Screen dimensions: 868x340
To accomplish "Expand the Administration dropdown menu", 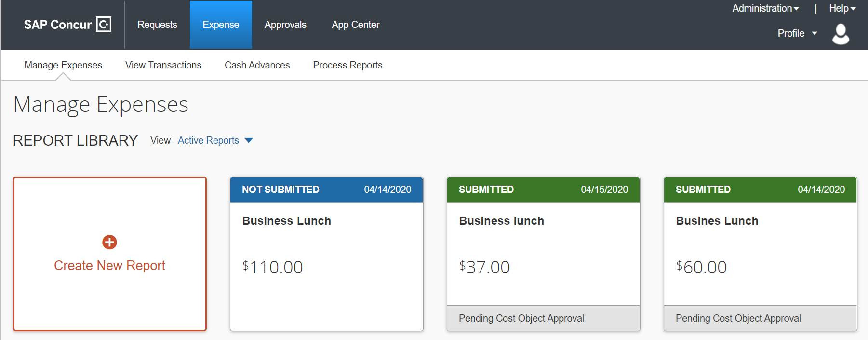I will pos(765,8).
